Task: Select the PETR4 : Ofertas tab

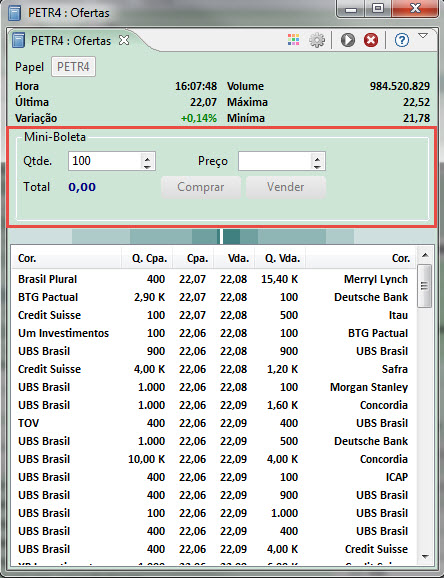Action: (70, 41)
